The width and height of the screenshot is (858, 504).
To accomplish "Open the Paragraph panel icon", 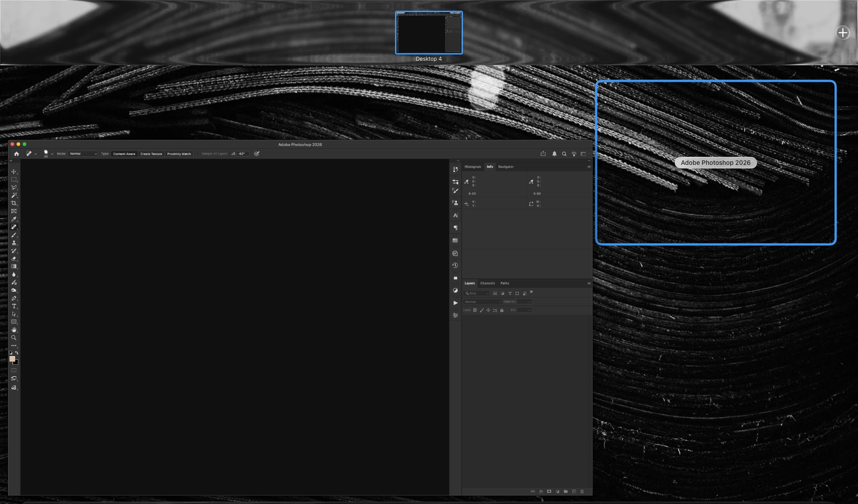I will pos(455,228).
